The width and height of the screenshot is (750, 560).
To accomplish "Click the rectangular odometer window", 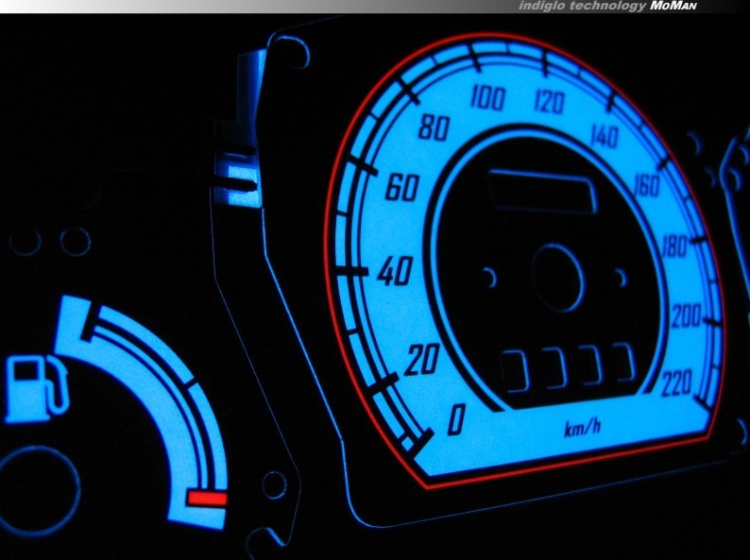I will [x=543, y=193].
